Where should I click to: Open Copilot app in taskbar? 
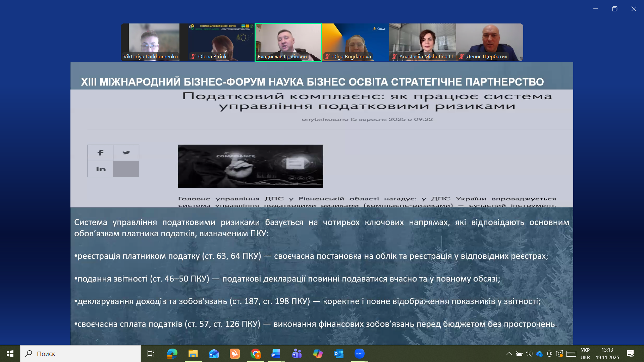(x=318, y=354)
